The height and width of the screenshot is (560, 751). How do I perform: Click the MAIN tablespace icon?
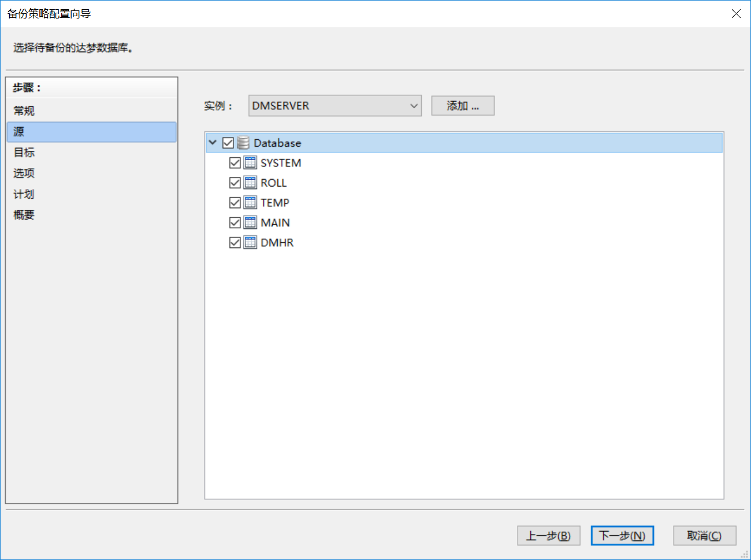click(x=250, y=222)
